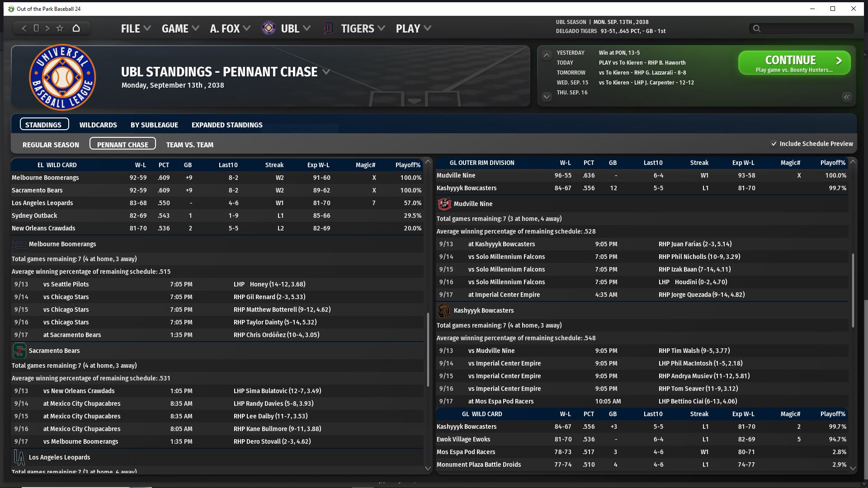
Task: Click the Sacramento Bears team logo
Action: tap(19, 351)
